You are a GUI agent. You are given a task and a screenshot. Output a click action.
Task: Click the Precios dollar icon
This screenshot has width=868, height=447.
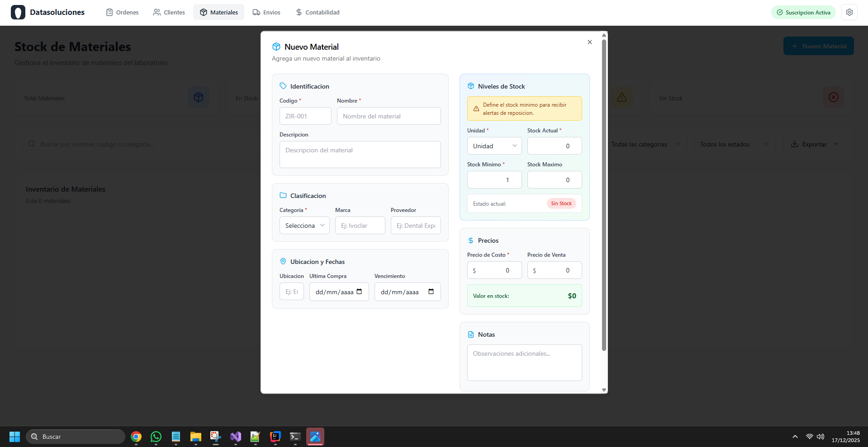(x=471, y=240)
